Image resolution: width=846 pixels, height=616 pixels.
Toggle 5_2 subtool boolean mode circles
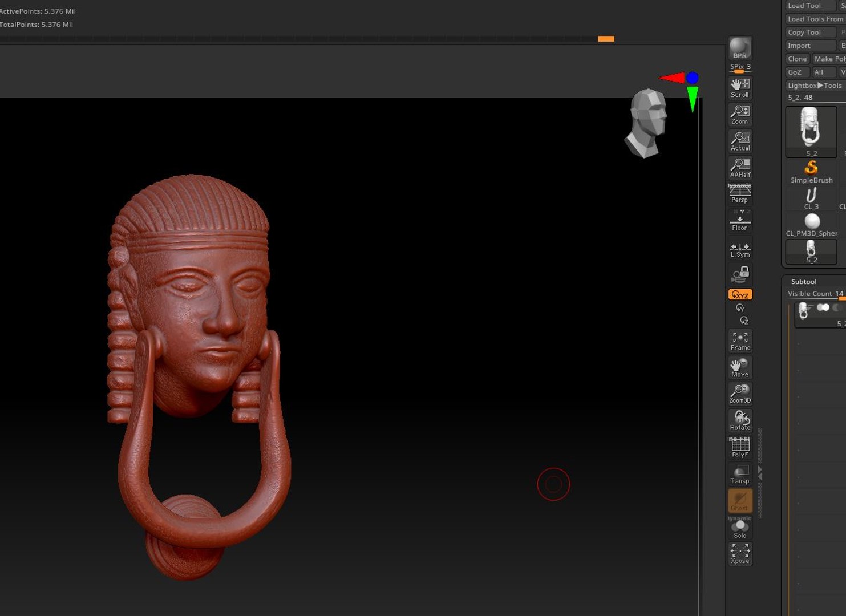point(823,307)
